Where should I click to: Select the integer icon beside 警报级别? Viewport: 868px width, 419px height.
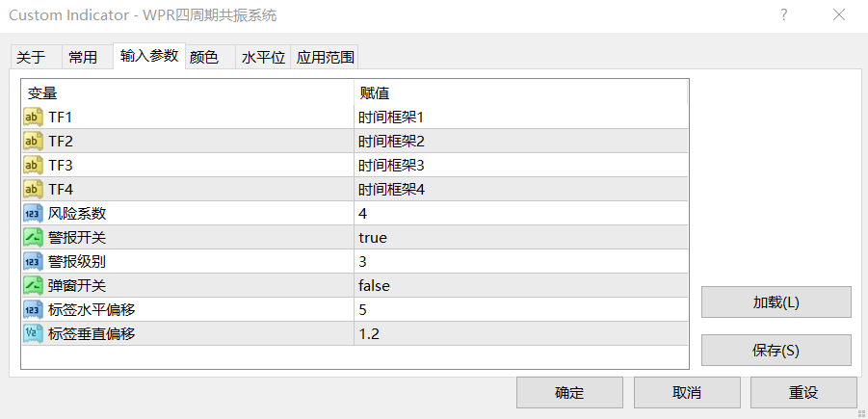tap(33, 262)
